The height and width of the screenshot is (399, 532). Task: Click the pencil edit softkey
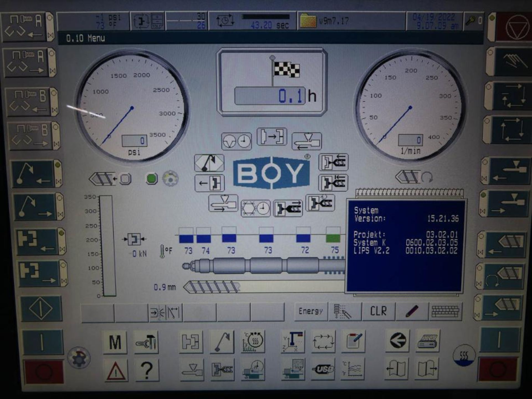click(x=412, y=311)
